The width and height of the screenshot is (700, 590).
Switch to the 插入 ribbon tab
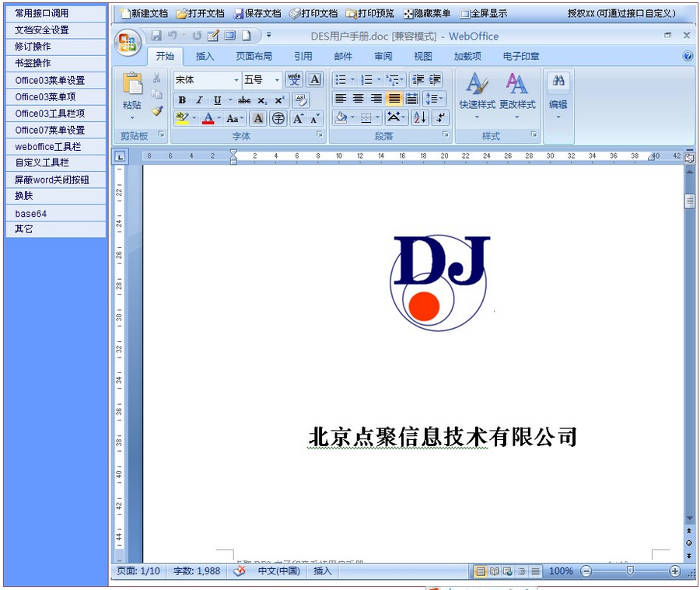pos(205,56)
